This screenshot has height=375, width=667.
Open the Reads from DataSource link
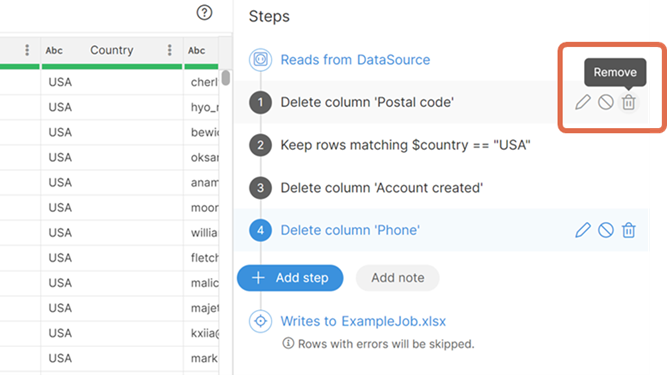tap(355, 60)
